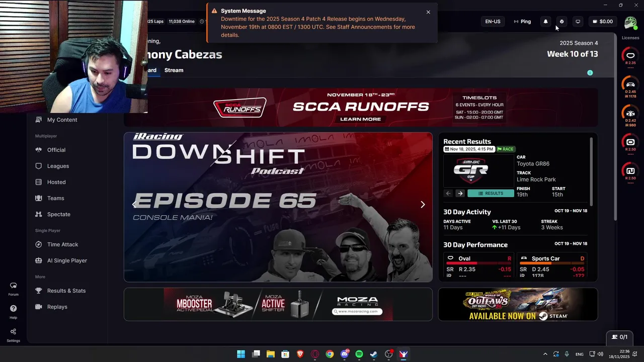
Task: Open Official multiplayer races
Action: (51, 150)
